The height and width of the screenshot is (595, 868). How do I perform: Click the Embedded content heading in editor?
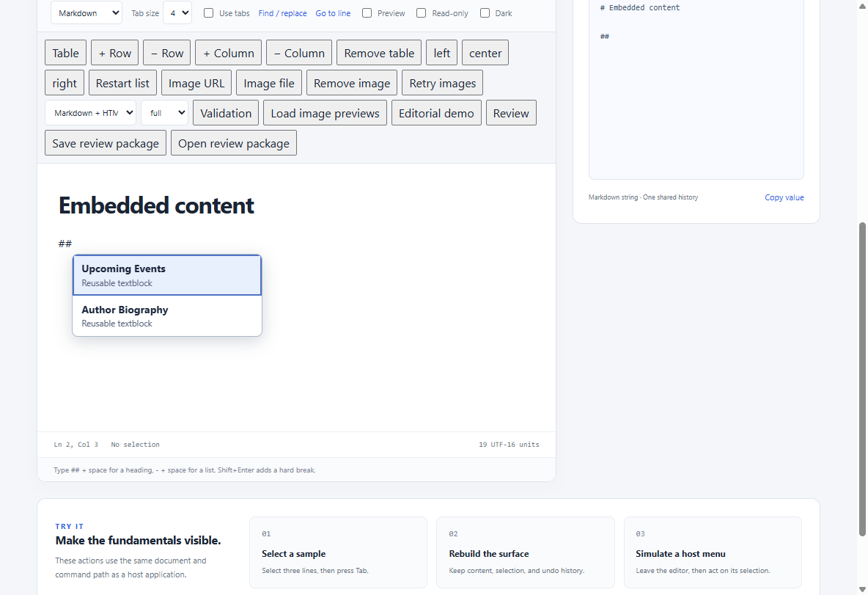point(156,205)
